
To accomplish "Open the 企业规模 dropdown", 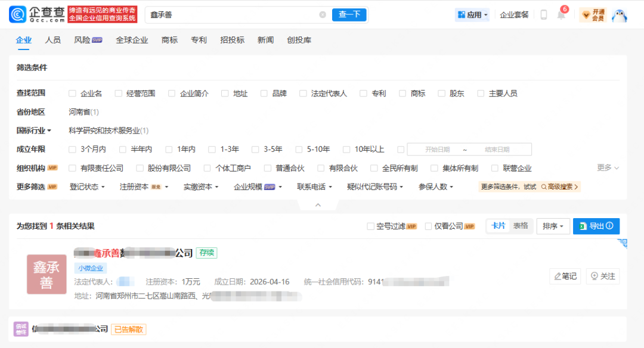I will (258, 187).
